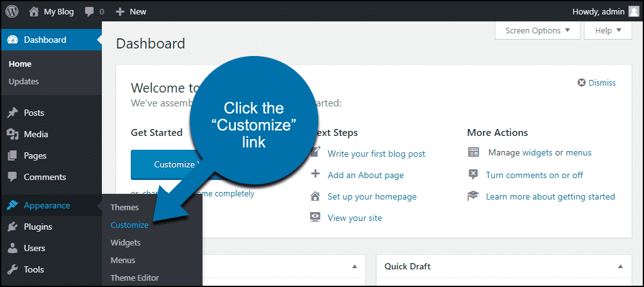Go to Updates in Dashboard menu

24,81
